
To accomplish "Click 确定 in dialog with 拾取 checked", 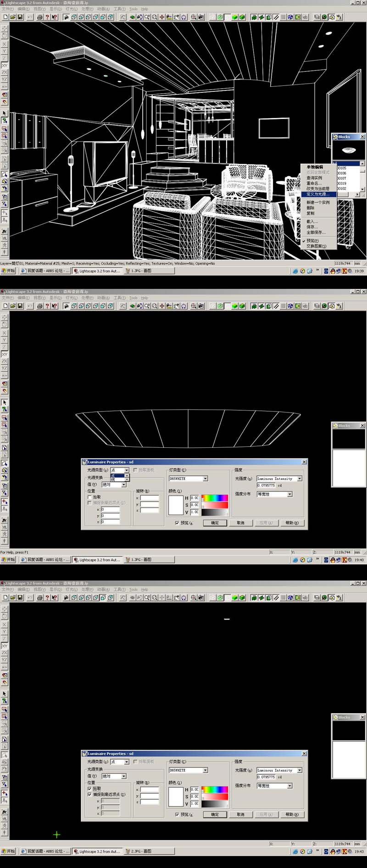I will [215, 814].
